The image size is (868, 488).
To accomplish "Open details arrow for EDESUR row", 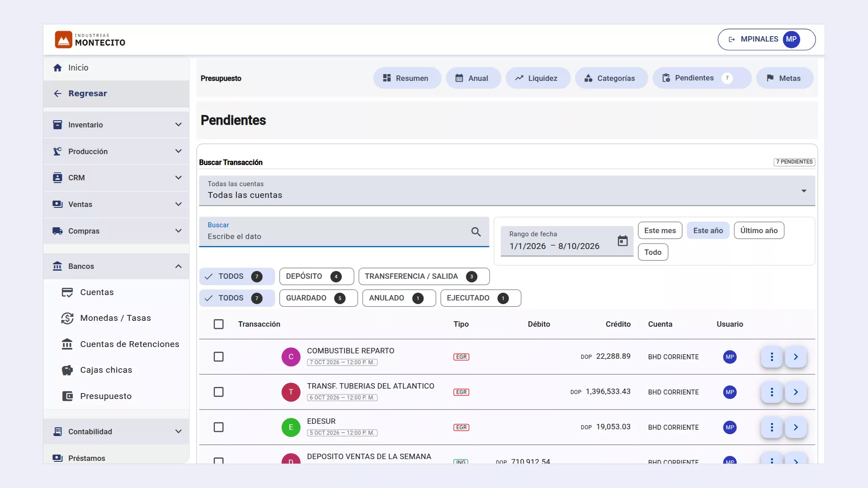I will pyautogui.click(x=796, y=427).
